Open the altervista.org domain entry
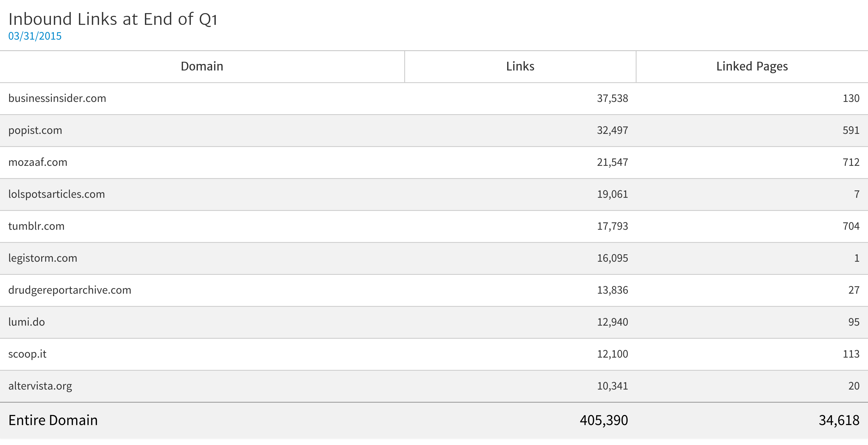 click(40, 386)
